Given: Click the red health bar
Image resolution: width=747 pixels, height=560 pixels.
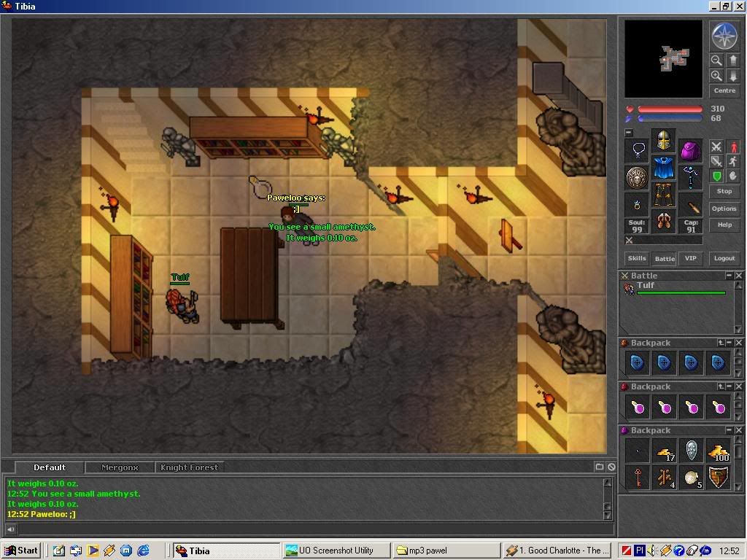Looking at the screenshot, I should [x=670, y=109].
